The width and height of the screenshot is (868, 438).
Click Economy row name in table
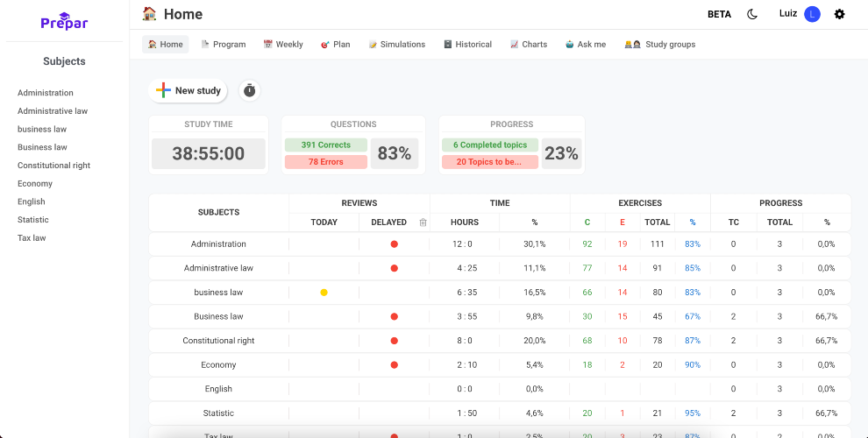pyautogui.click(x=218, y=365)
